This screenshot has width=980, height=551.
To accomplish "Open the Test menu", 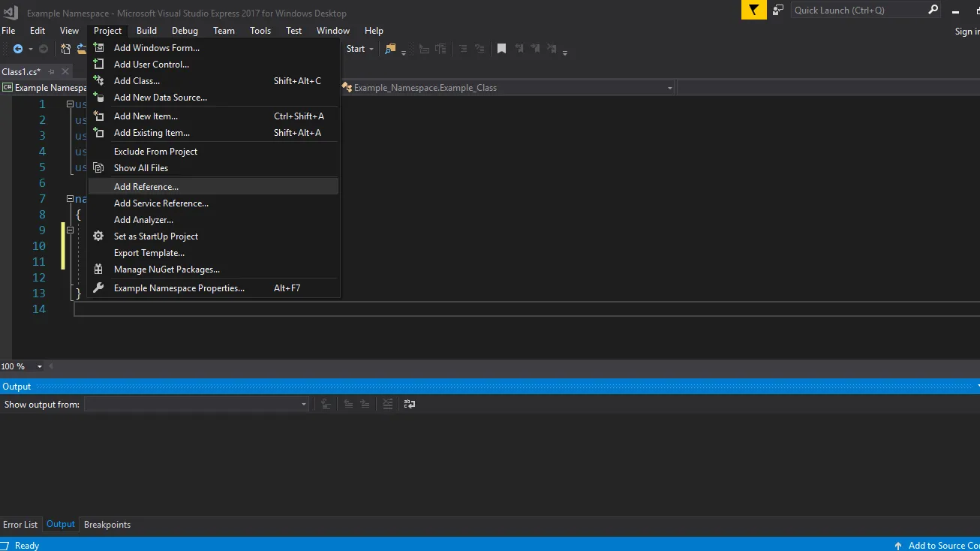I will 294,31.
